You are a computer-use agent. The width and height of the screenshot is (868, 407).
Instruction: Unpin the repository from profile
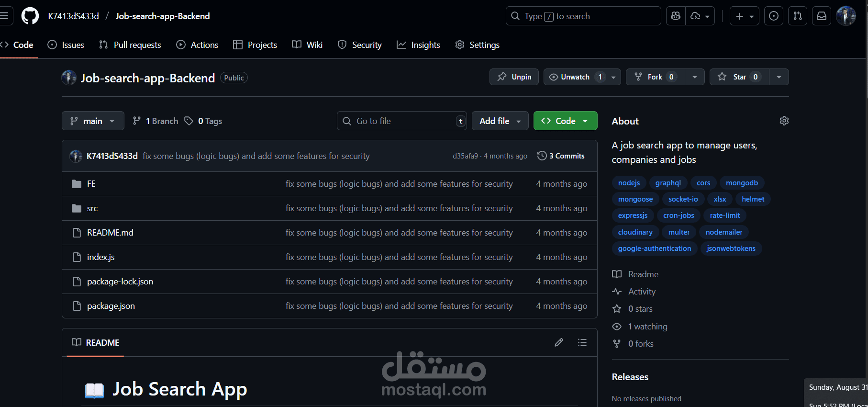click(514, 77)
